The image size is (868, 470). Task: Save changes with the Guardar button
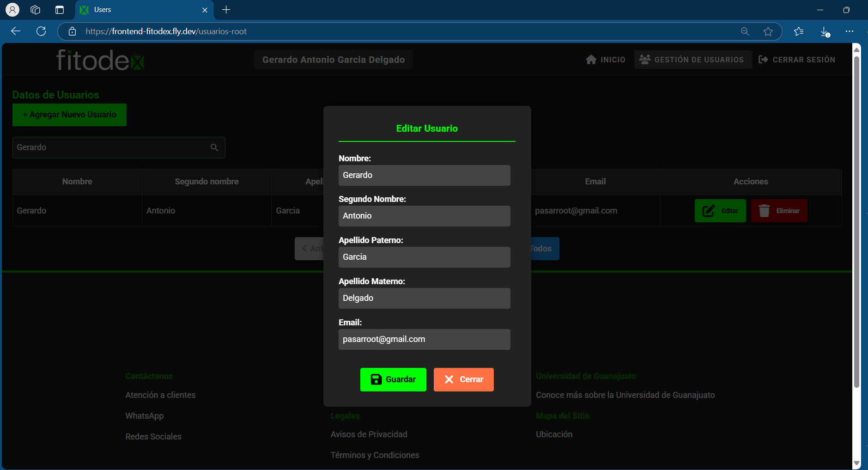(x=393, y=379)
